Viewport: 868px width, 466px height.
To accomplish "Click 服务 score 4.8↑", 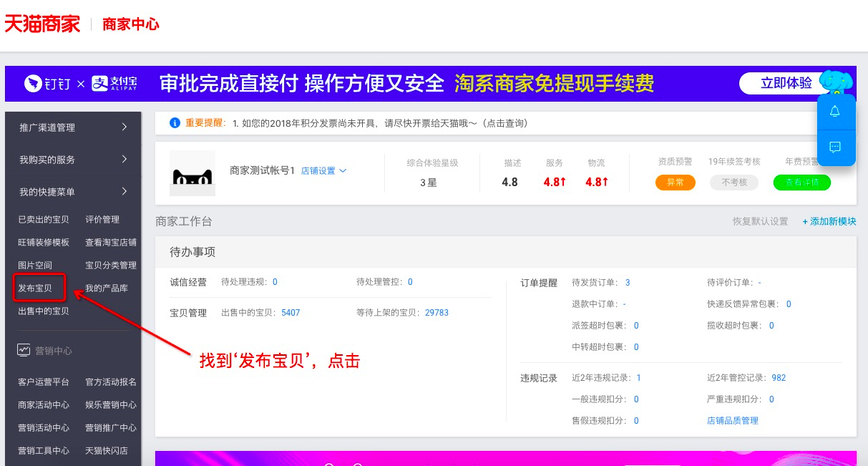I will point(555,182).
